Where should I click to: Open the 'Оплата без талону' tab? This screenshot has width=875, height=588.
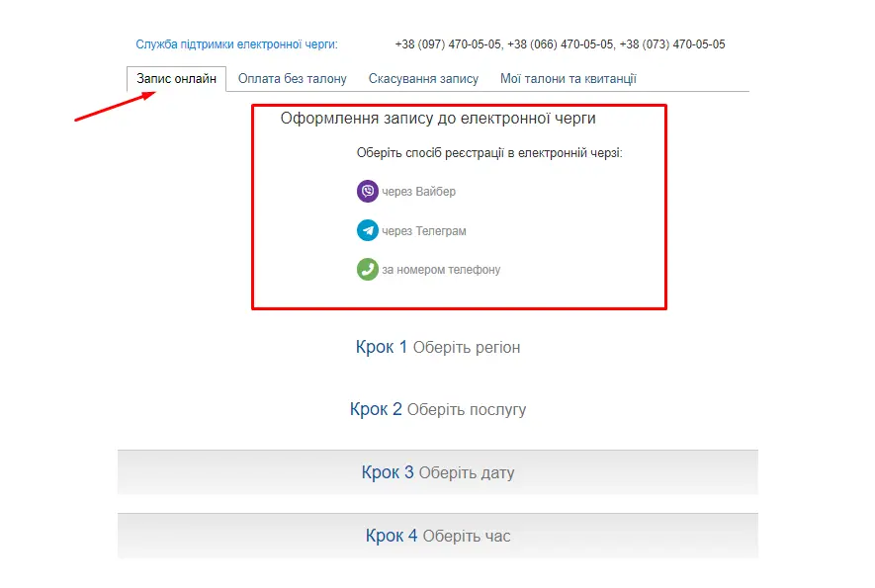293,79
